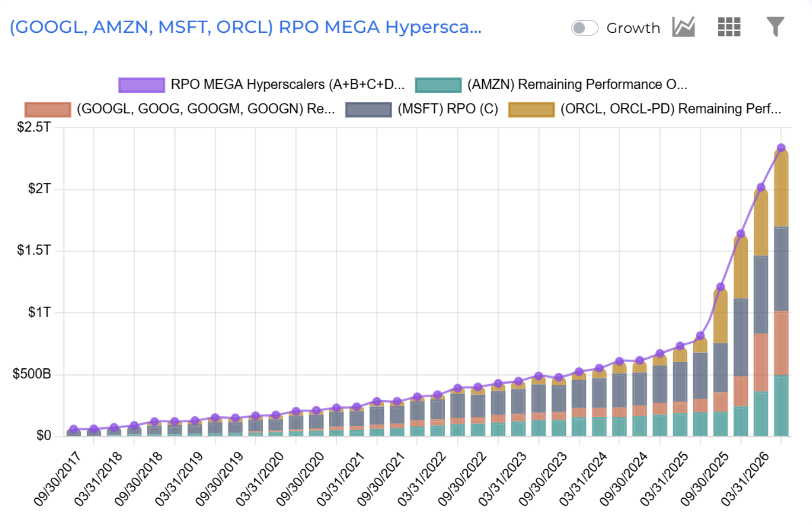Click the teal AMZN segment of the last bar
The width and height of the screenshot is (812, 525).
coord(781,406)
